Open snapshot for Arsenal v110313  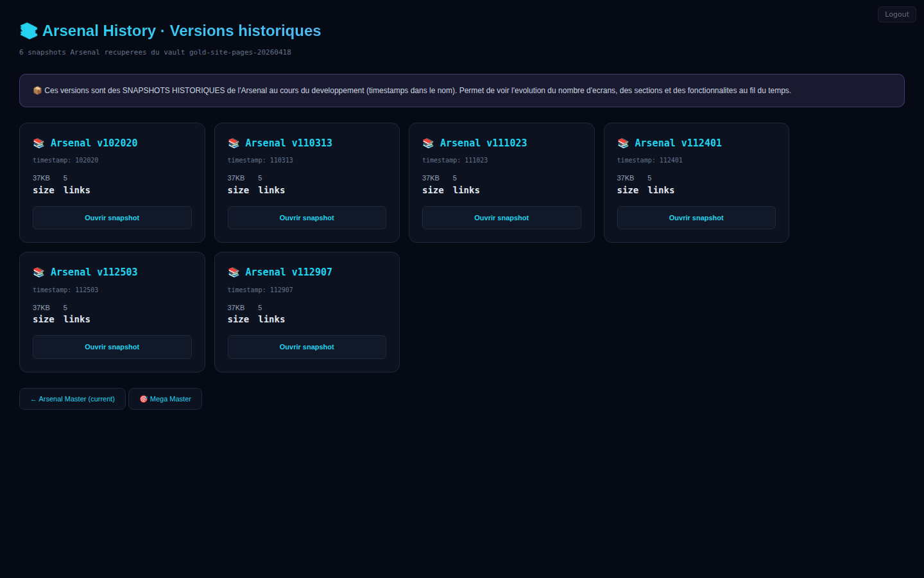tap(307, 218)
